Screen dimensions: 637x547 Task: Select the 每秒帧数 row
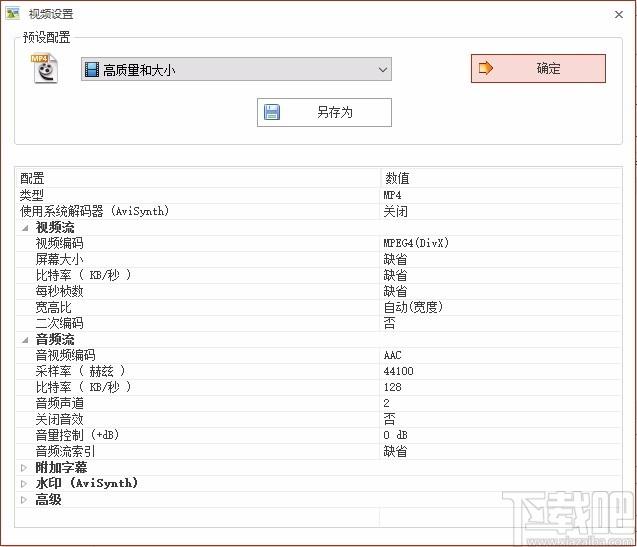pyautogui.click(x=319, y=291)
